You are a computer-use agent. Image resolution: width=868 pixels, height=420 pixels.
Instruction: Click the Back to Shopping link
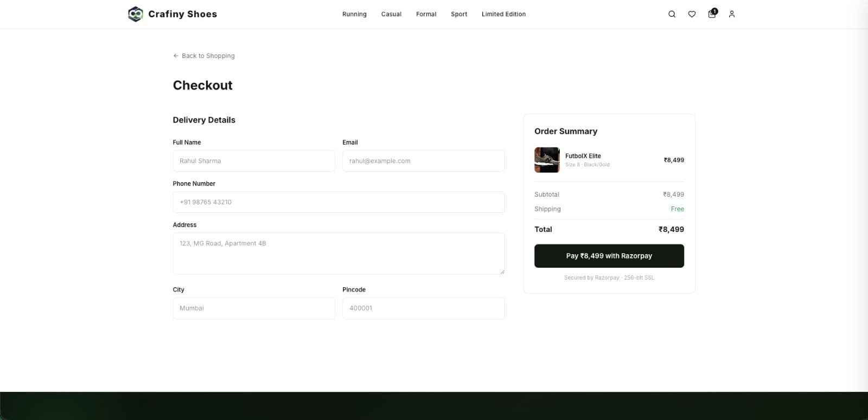[x=204, y=56]
